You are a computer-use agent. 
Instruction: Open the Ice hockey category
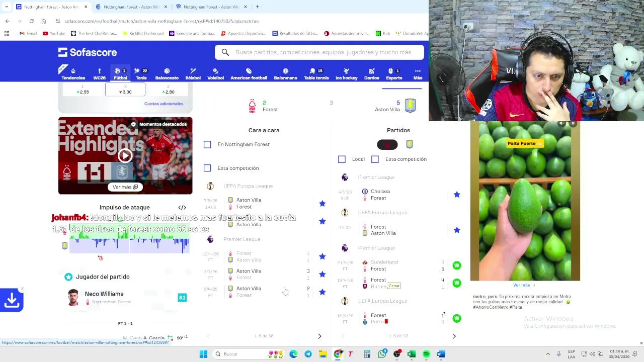[346, 74]
